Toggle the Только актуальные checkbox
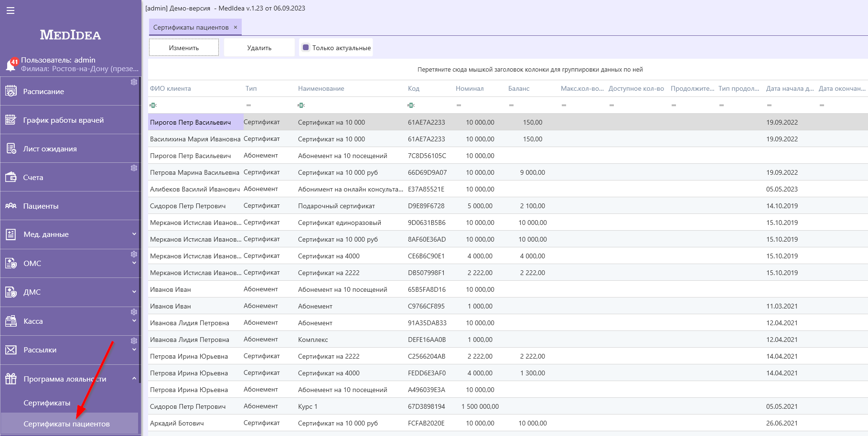The width and height of the screenshot is (868, 436). coord(306,47)
